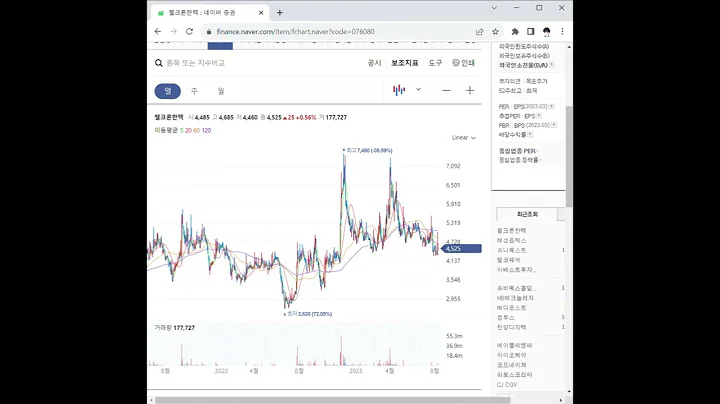Click help icon beside 추정PER EPS

tap(539, 116)
